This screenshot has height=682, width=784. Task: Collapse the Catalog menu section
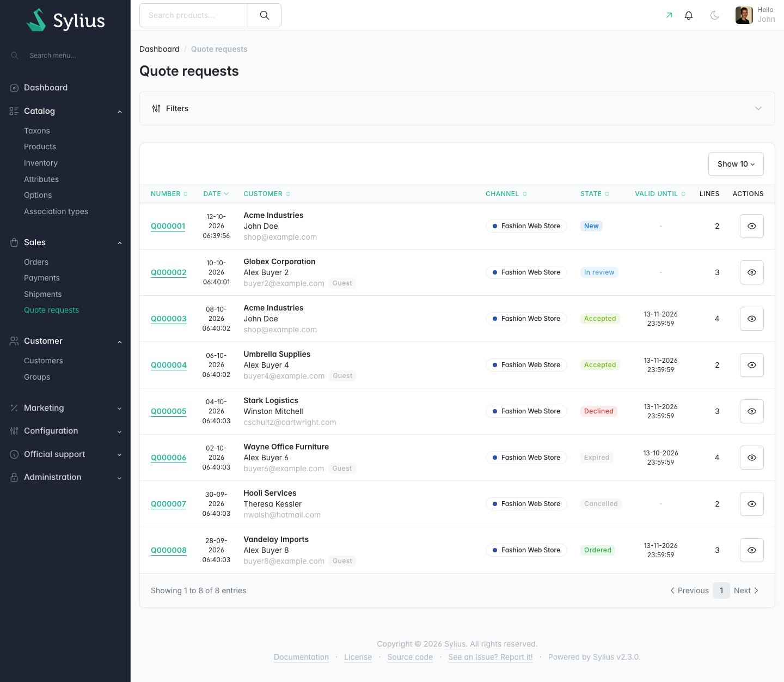[x=65, y=111]
